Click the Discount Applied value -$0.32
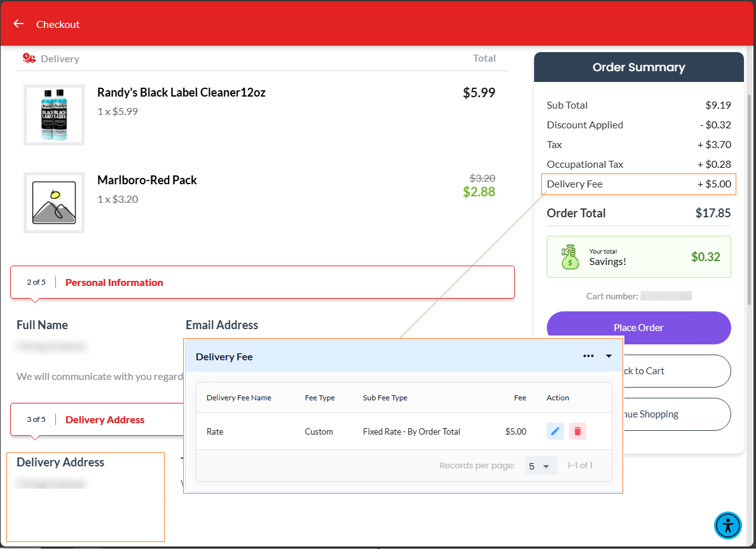 715,125
